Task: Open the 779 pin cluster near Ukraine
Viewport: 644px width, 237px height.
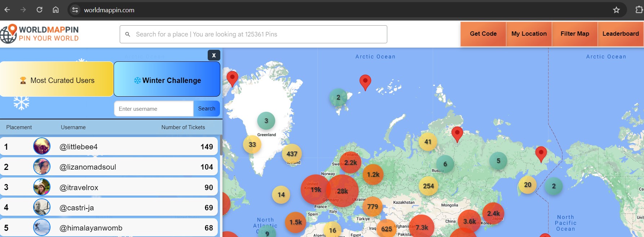Action: coord(372,207)
